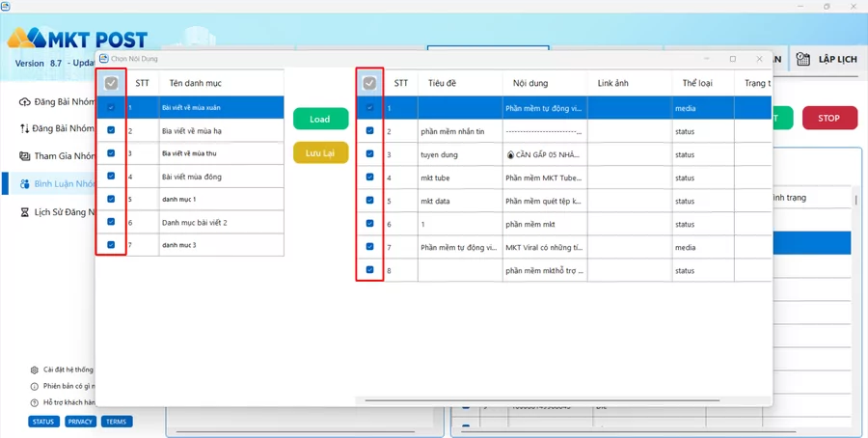Screen dimensions: 868x438
Task: Uncheck checkbox for Danh mục bài viết 2
Action: pos(111,222)
